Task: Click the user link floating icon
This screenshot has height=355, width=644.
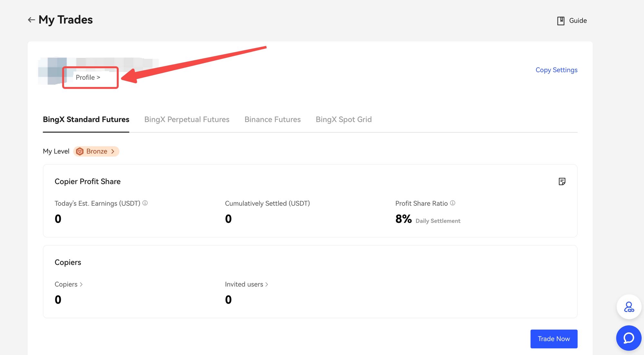Action: click(x=629, y=307)
